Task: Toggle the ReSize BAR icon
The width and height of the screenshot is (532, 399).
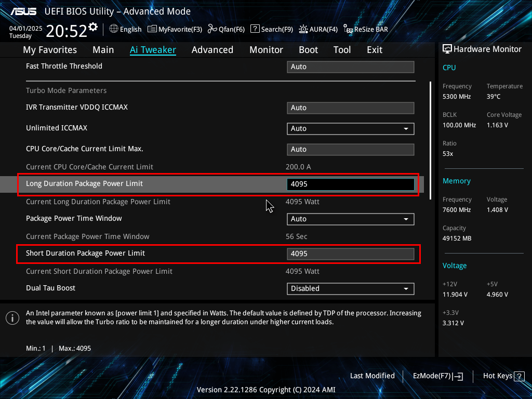Action: [348, 29]
